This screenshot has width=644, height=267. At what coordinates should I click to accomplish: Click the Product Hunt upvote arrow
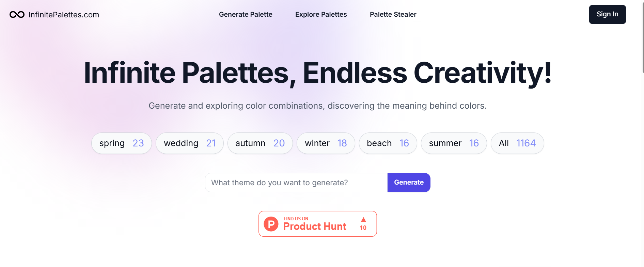point(363,220)
